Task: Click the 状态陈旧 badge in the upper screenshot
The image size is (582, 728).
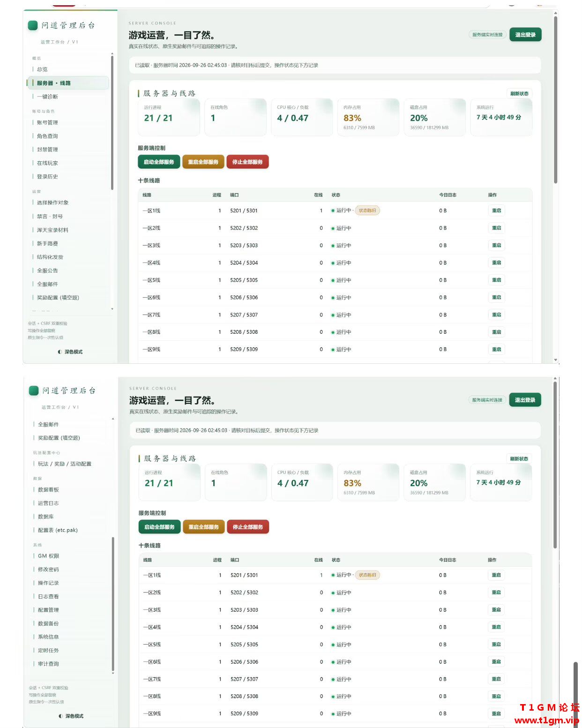Action: pyautogui.click(x=367, y=210)
